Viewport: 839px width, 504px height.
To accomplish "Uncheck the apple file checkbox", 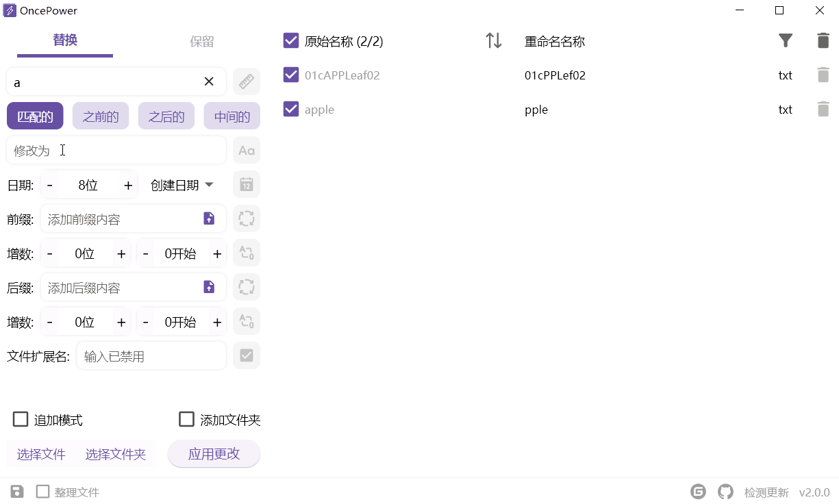I will pyautogui.click(x=291, y=109).
